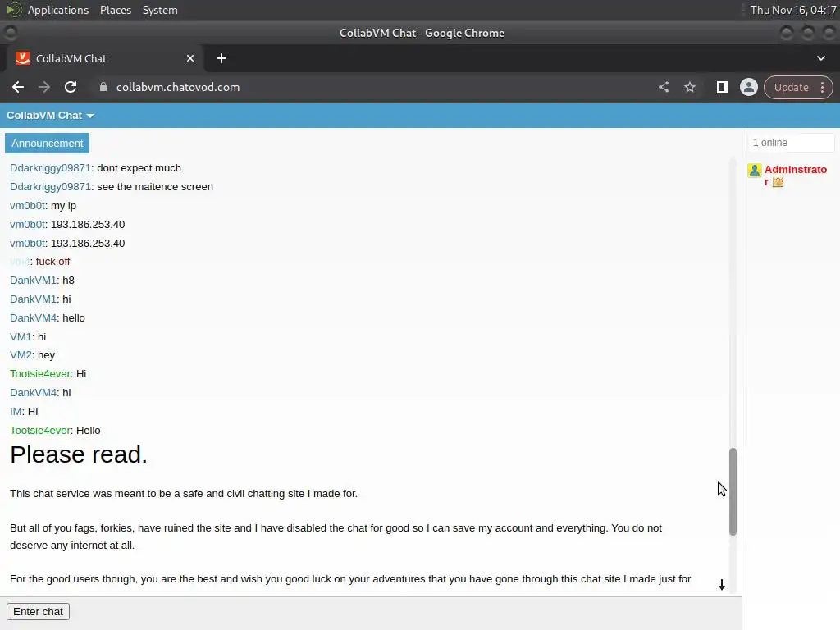The image size is (840, 630).
Task: Click VM2 username next to 'hey'
Action: [21, 355]
